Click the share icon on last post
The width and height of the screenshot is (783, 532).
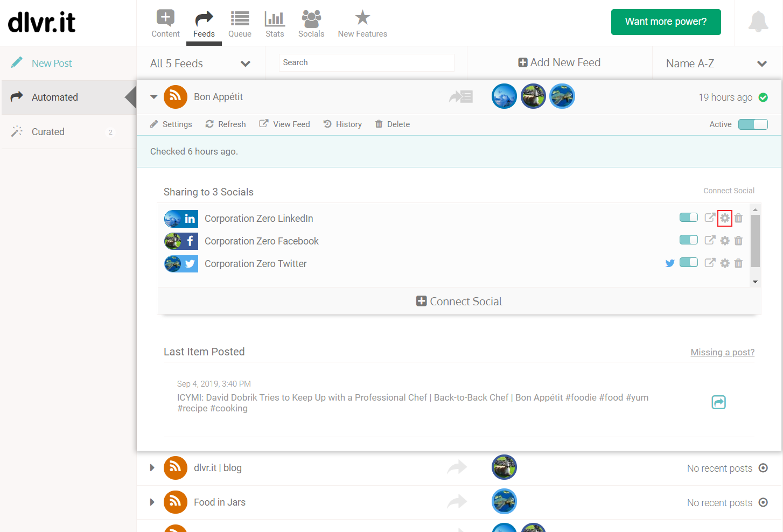(718, 402)
